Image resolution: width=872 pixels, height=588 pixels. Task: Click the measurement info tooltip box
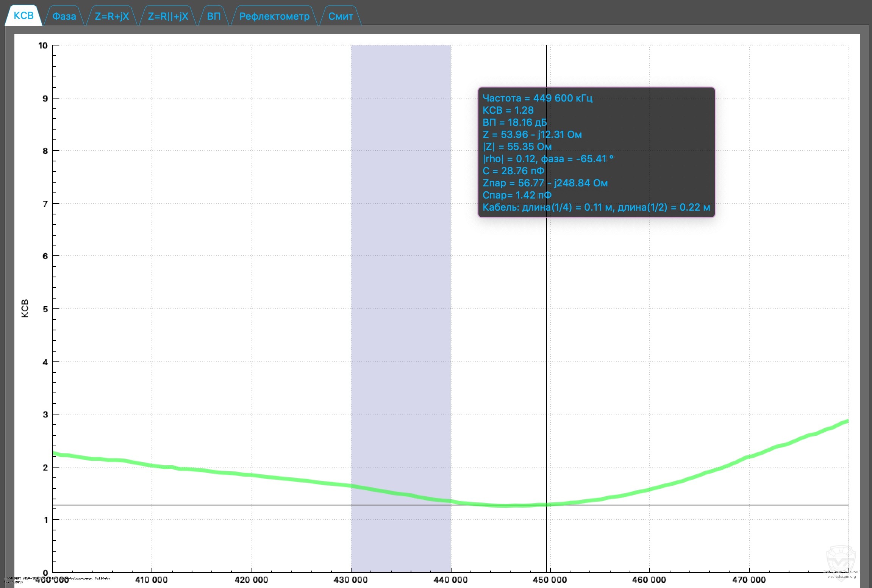[596, 152]
